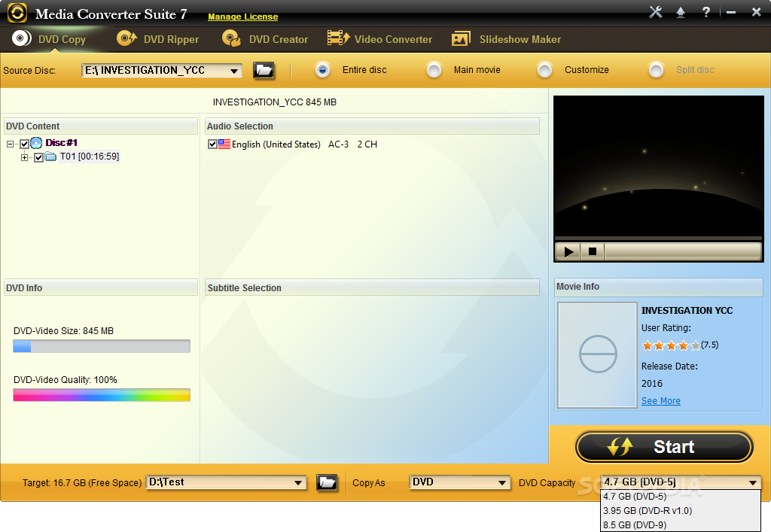771x532 pixels.
Task: Click the Video Converter filmstrip icon
Action: coord(338,38)
